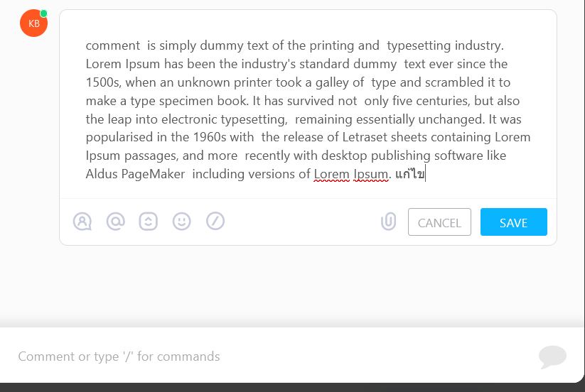Click the green online status dot

43,13
